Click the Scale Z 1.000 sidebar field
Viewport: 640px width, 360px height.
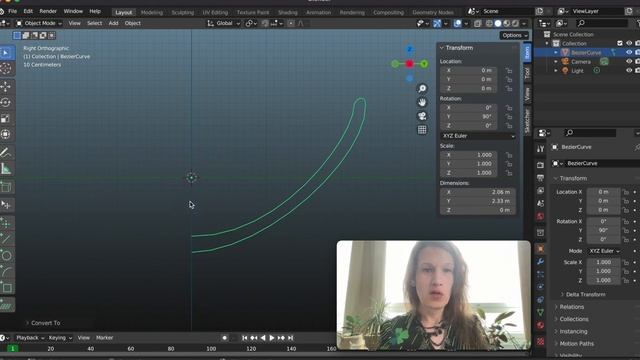469,173
